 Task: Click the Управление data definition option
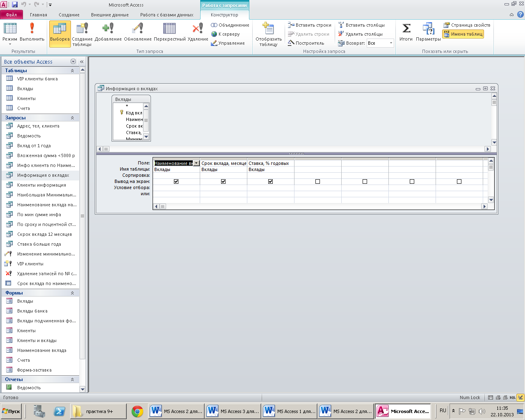click(x=228, y=43)
